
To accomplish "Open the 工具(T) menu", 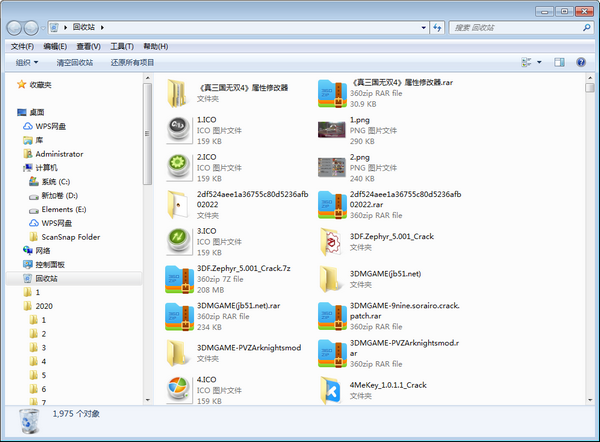I will coord(122,46).
